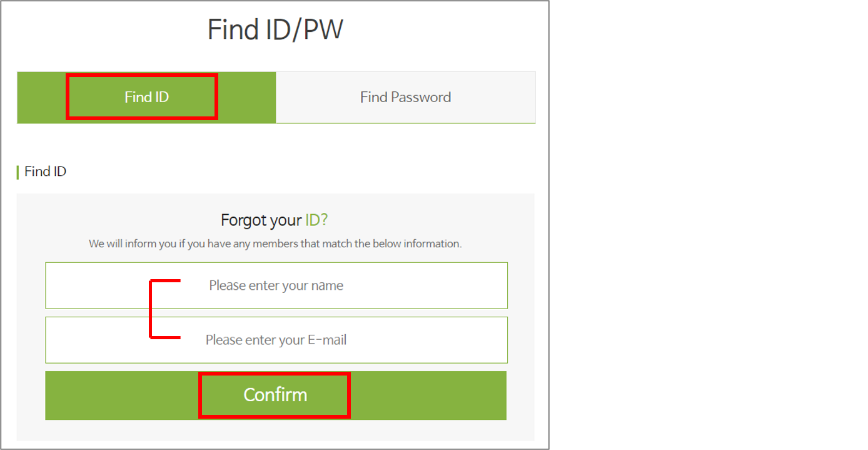Click the green Confirm button
This screenshot has height=450, width=868.
276,395
